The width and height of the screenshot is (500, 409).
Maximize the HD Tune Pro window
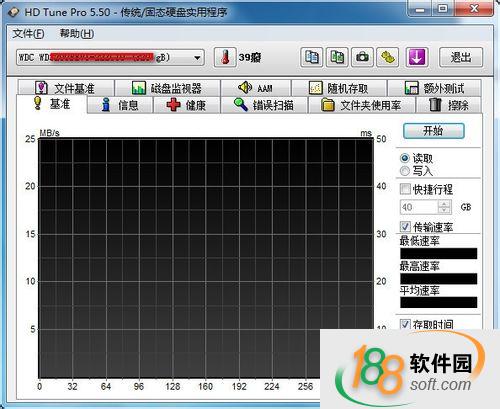(x=443, y=9)
